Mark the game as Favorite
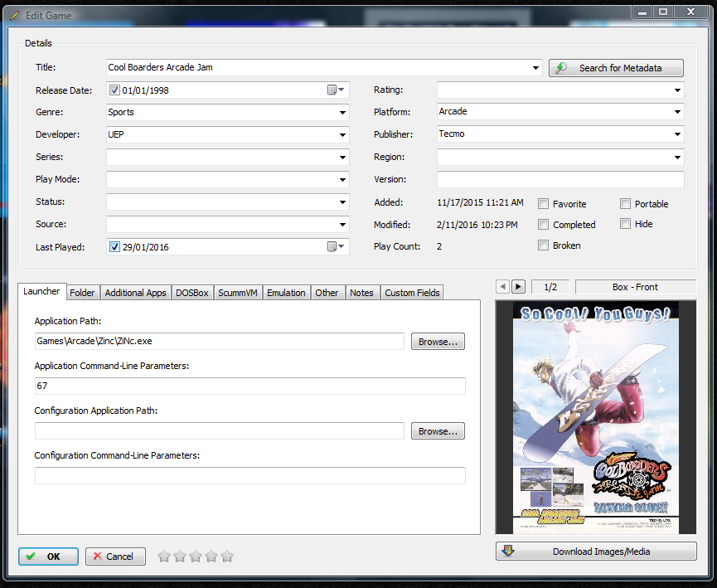This screenshot has width=717, height=588. click(x=543, y=204)
